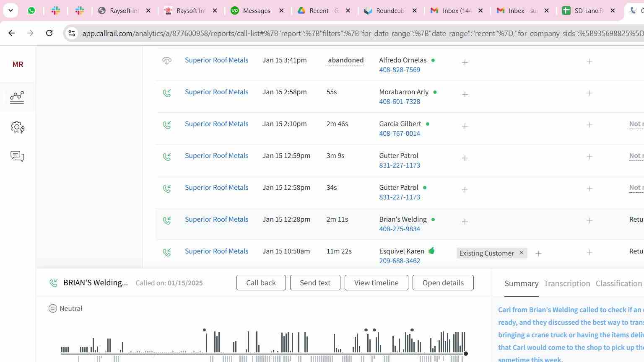
Task: Click Jan 15 12:28pm timestamp
Action: (x=286, y=220)
